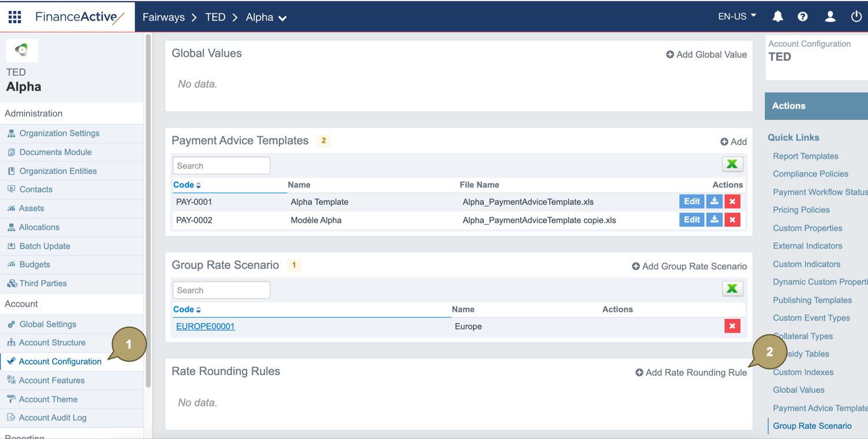Delete the PAY-0002 payment advice template

pyautogui.click(x=732, y=220)
